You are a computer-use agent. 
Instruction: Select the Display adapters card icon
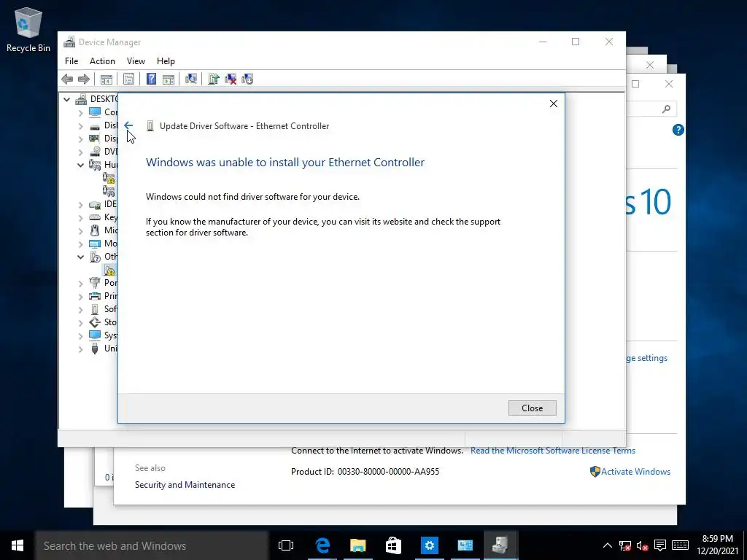(95, 139)
